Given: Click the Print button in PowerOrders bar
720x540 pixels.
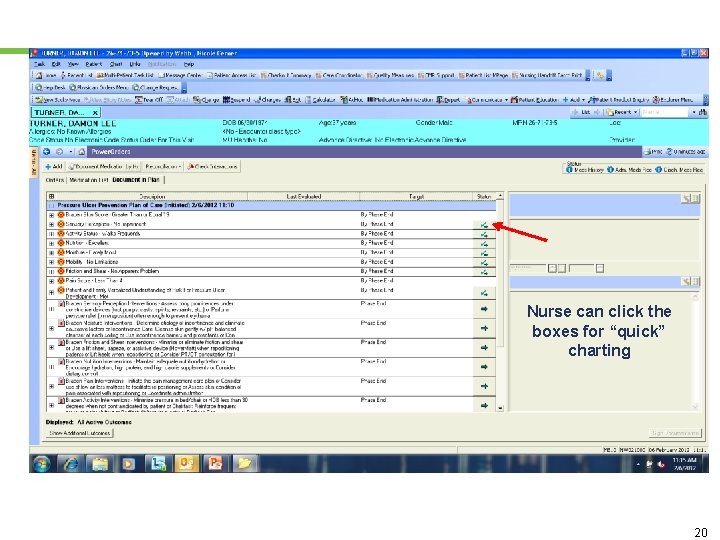Looking at the screenshot, I should 652,152.
